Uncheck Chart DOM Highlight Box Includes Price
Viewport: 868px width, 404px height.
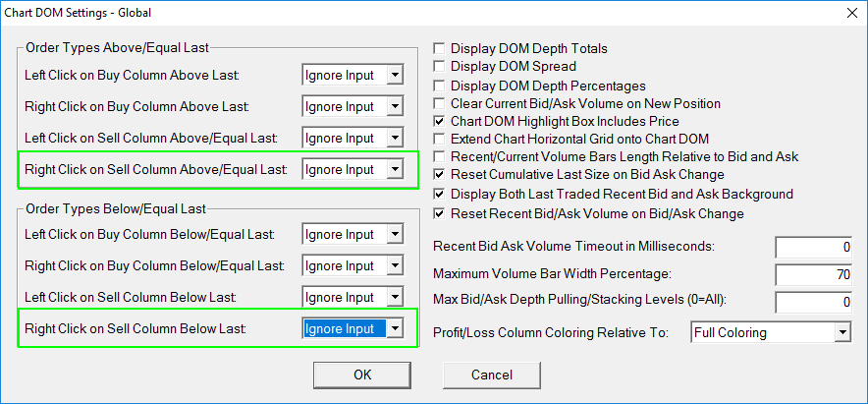[x=440, y=122]
